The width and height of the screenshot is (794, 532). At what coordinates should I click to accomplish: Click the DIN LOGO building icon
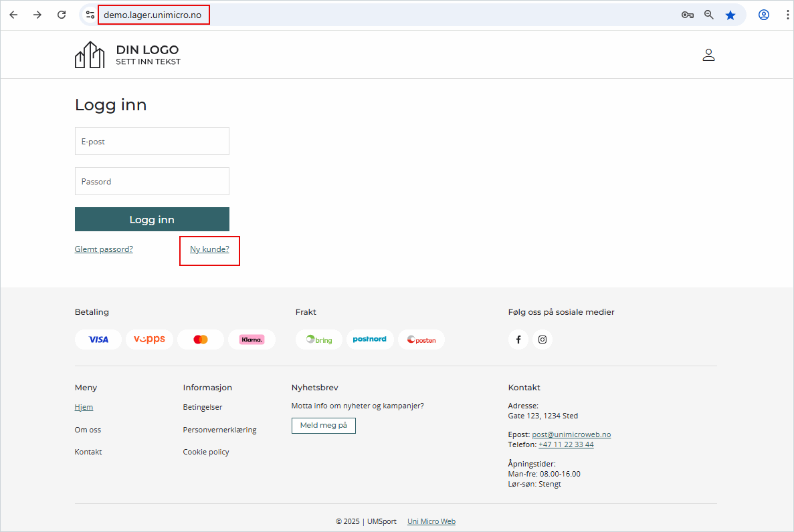point(90,55)
